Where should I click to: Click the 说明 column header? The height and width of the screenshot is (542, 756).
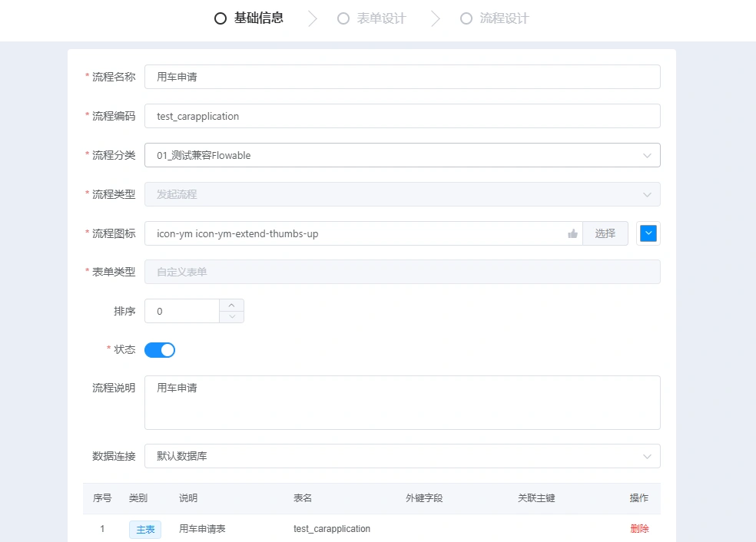pyautogui.click(x=188, y=498)
